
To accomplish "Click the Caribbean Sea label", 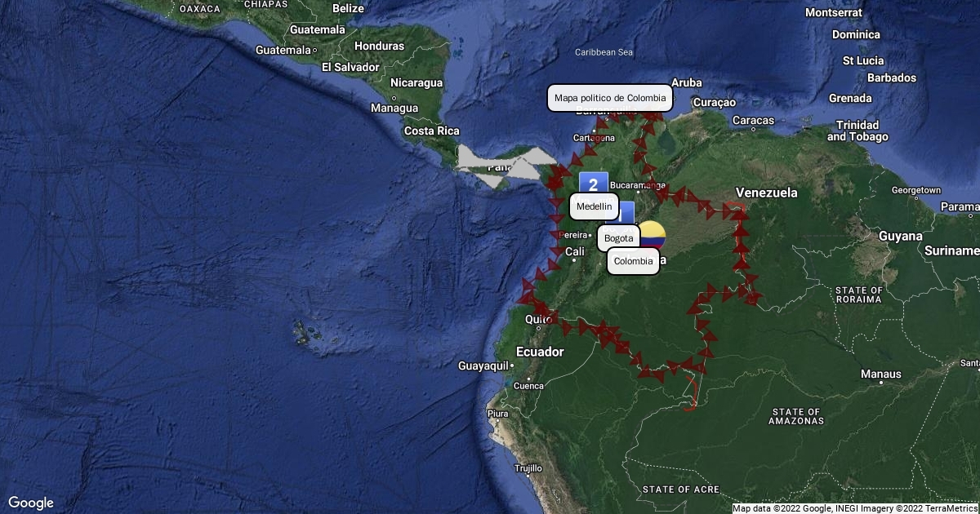I will [x=604, y=52].
